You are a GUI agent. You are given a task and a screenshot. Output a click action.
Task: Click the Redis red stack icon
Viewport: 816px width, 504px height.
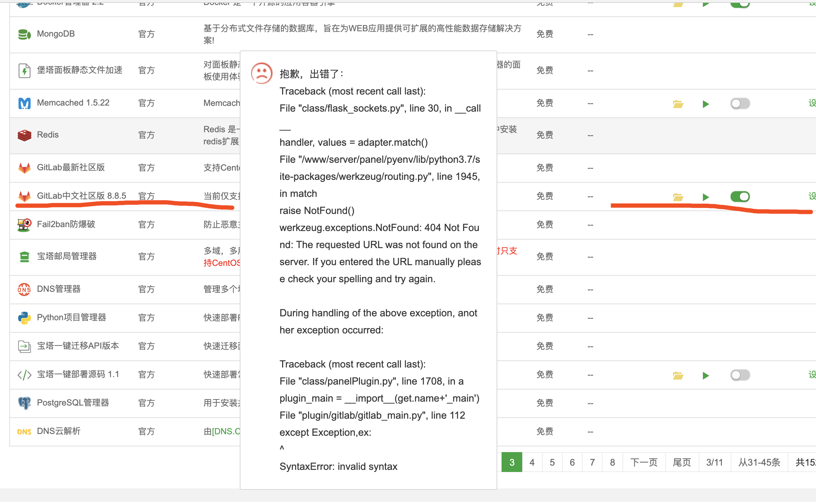(24, 135)
